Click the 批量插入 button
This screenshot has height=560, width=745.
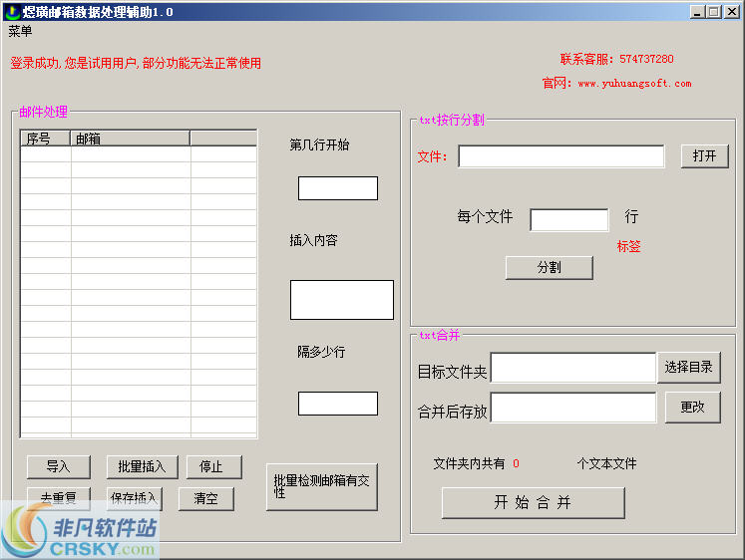click(x=142, y=467)
